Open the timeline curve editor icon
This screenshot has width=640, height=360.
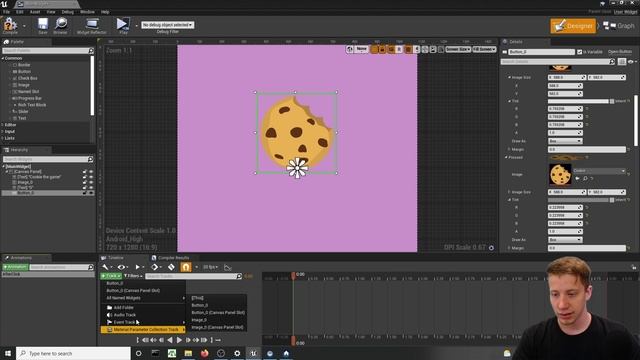[x=228, y=267]
